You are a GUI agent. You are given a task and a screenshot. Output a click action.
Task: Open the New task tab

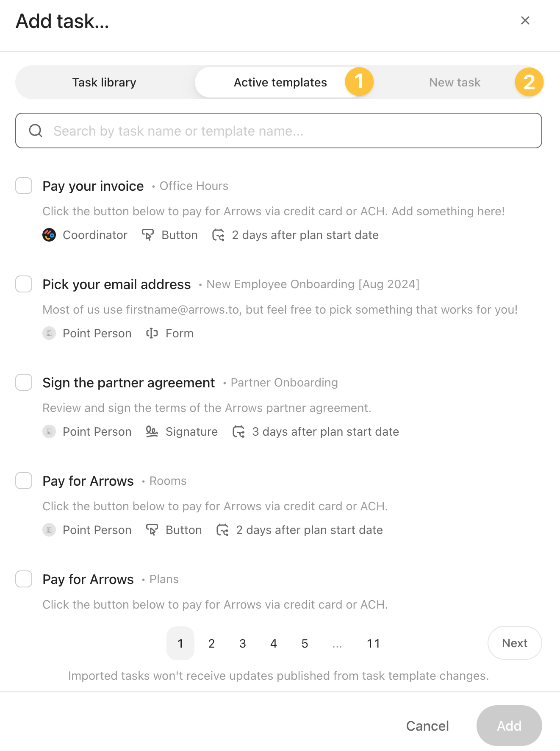click(455, 82)
